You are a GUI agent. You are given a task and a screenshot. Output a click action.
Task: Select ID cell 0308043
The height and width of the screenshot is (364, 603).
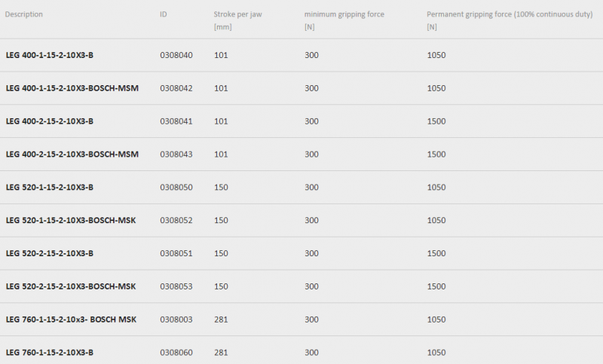(x=176, y=154)
